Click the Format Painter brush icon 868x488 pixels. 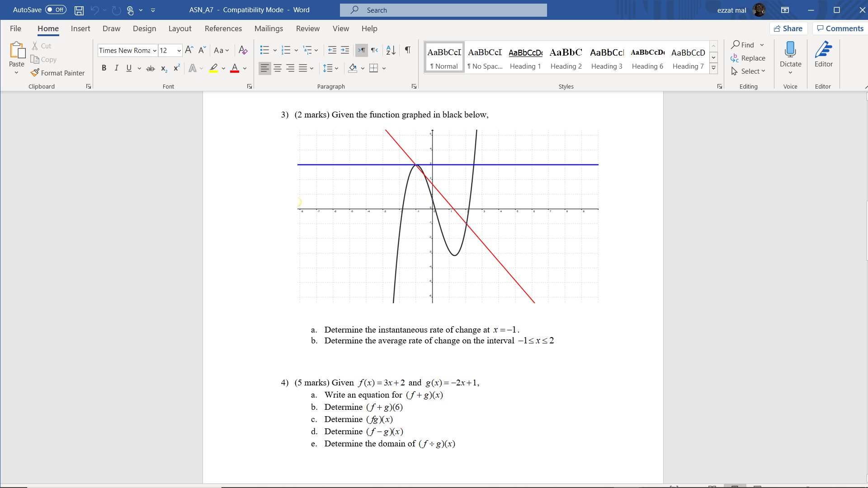pyautogui.click(x=35, y=73)
